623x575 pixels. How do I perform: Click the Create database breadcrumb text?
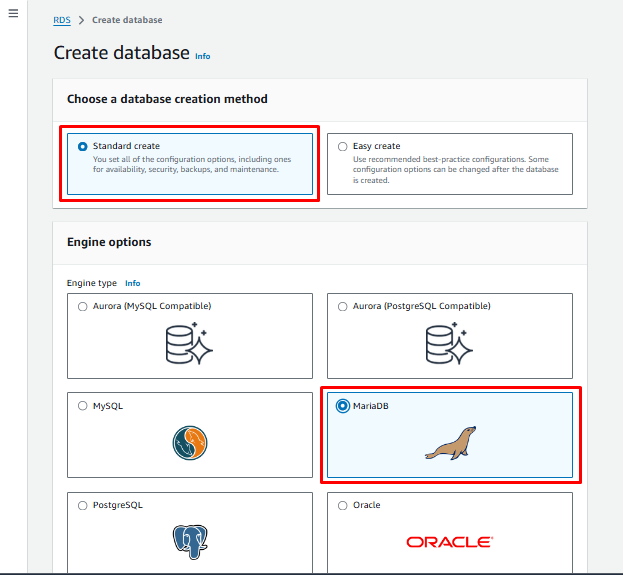tap(127, 20)
